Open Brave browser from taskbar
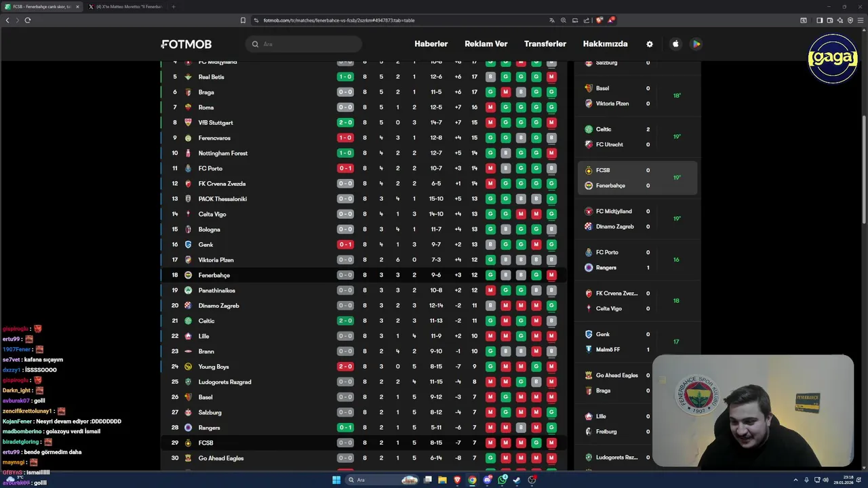Viewport: 868px width, 488px height. [x=458, y=480]
